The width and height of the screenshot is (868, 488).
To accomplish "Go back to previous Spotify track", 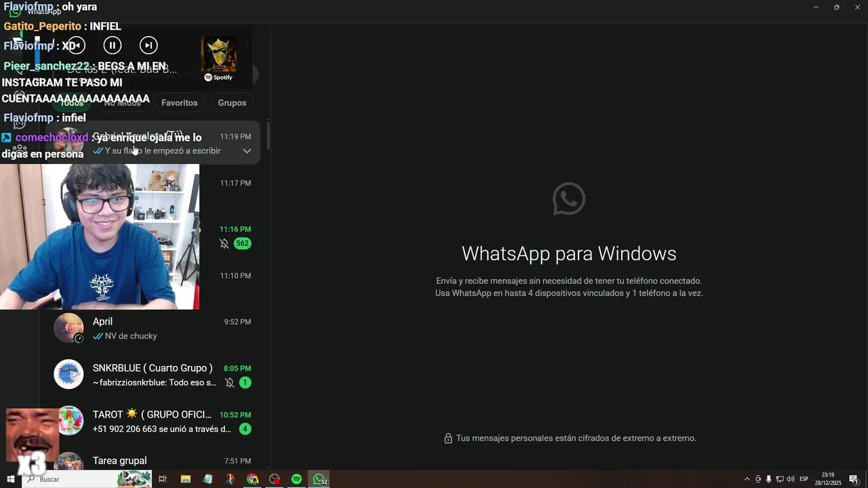I will [77, 45].
